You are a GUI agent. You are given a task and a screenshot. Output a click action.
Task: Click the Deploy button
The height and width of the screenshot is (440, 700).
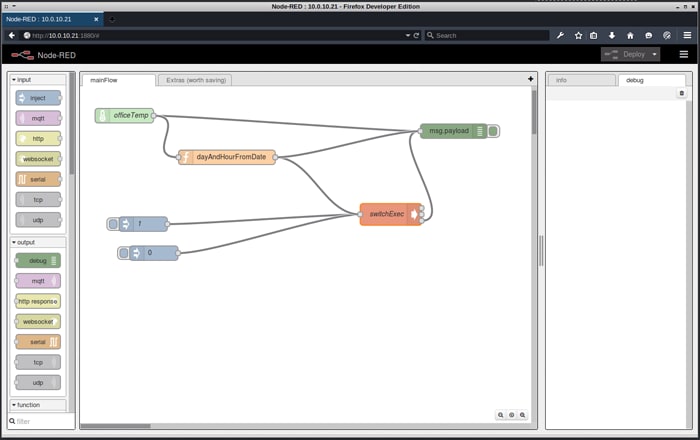pos(625,54)
